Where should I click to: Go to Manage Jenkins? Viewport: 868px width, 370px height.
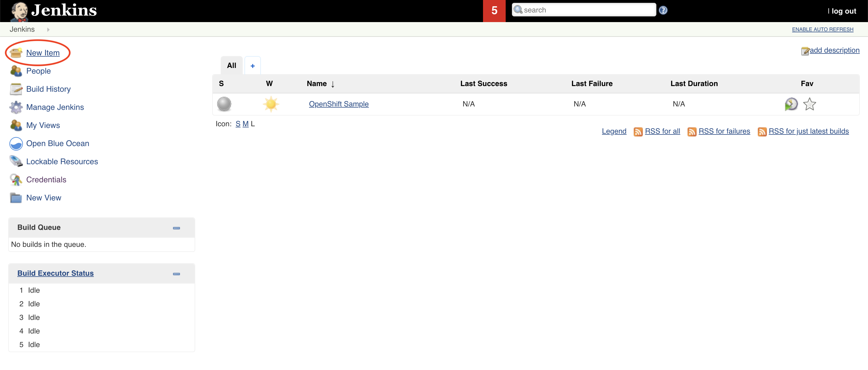click(55, 107)
